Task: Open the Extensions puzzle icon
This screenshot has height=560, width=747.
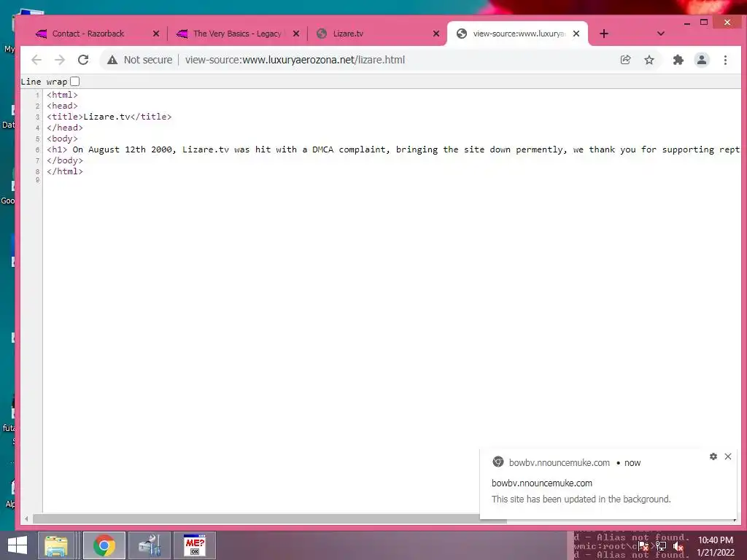Action: 678,60
